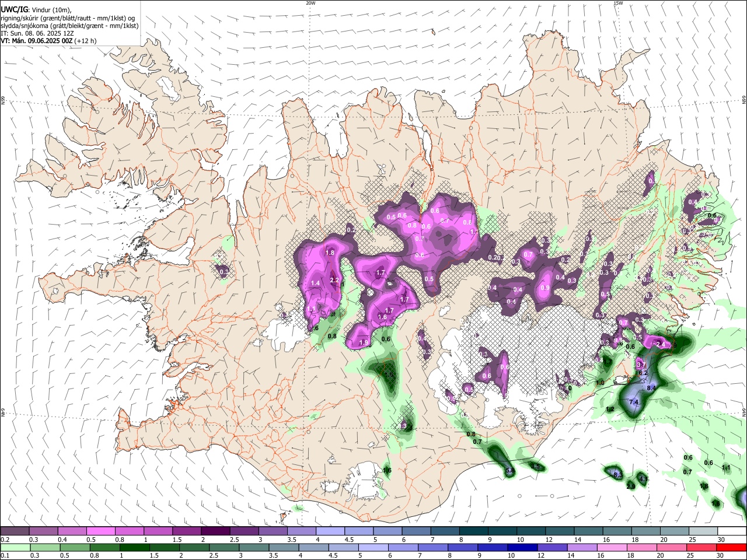Click the 2.4 value in the pink southeast patch
Viewport: 747px width, 560px height.
click(661, 345)
